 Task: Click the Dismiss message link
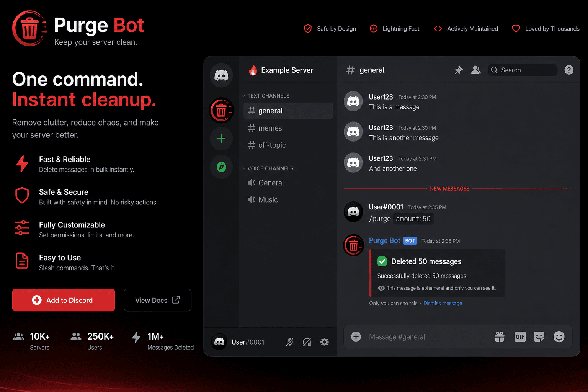click(x=443, y=304)
